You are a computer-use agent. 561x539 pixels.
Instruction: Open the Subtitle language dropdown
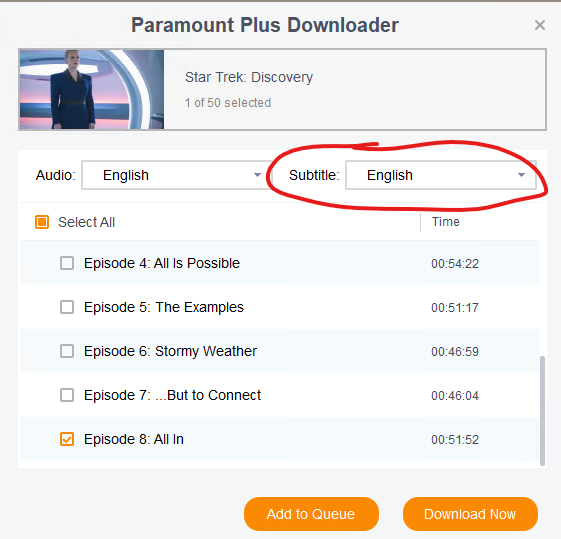click(x=441, y=175)
